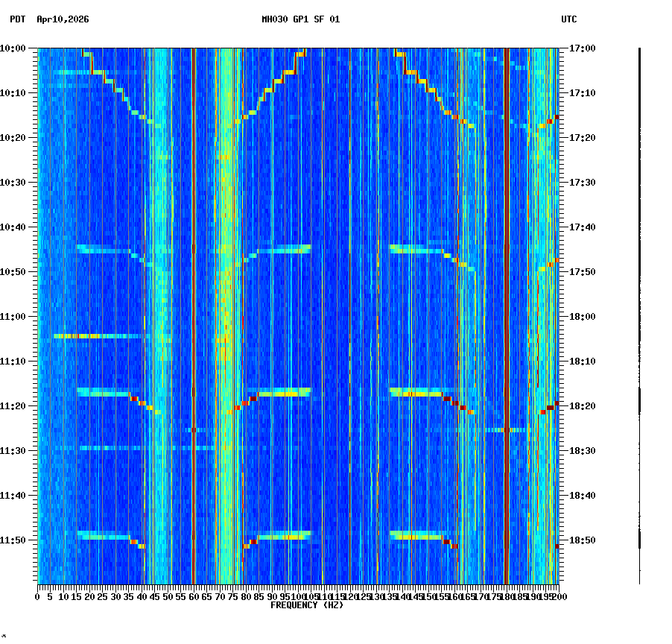Viewport: 672px width, 644px height.
Task: Click the black amplitude bar on right
Action: pos(639,298)
